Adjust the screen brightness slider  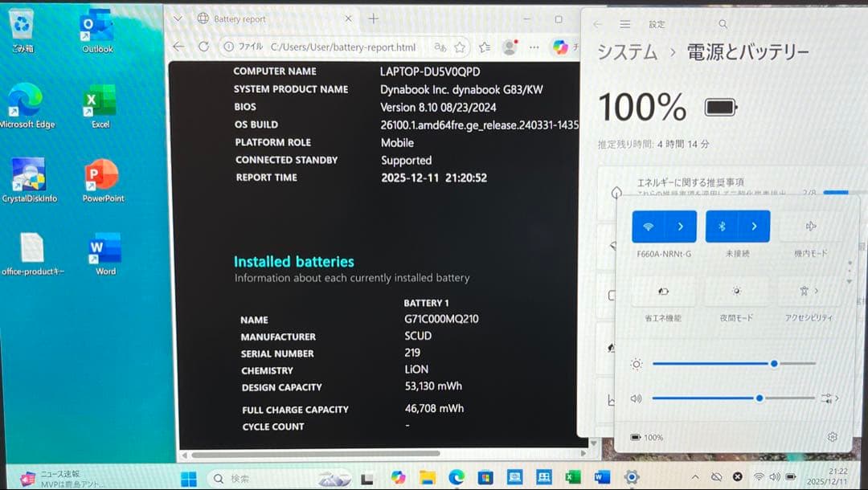click(x=773, y=364)
